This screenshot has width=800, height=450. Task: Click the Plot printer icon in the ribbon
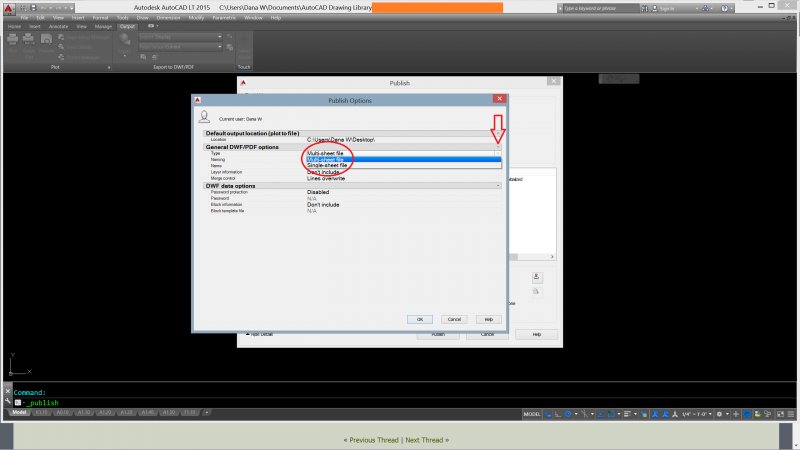13,39
